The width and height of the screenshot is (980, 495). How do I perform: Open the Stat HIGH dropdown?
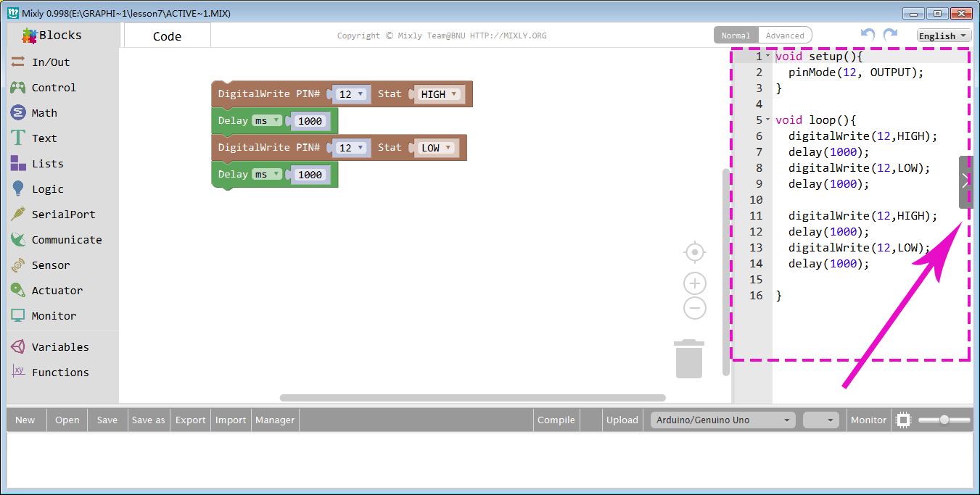pyautogui.click(x=439, y=94)
